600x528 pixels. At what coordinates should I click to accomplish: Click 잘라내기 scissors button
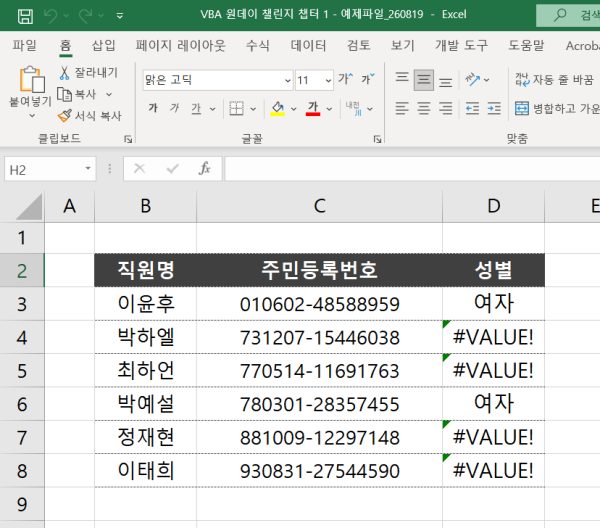(x=88, y=72)
